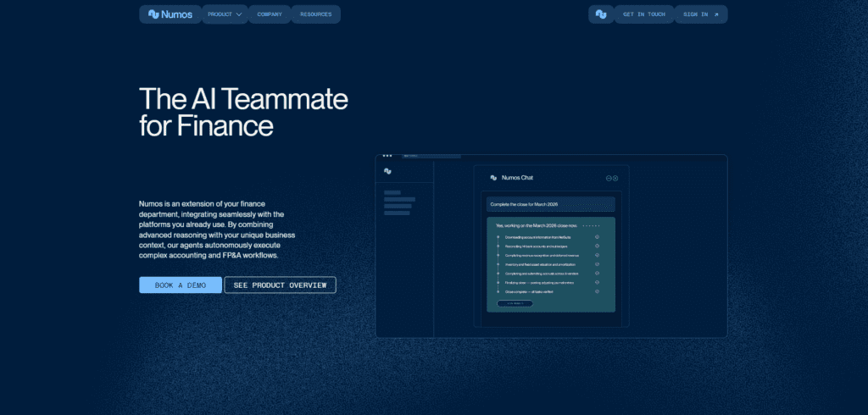868x415 pixels.
Task: Click the pill button below the task list
Action: pos(515,303)
